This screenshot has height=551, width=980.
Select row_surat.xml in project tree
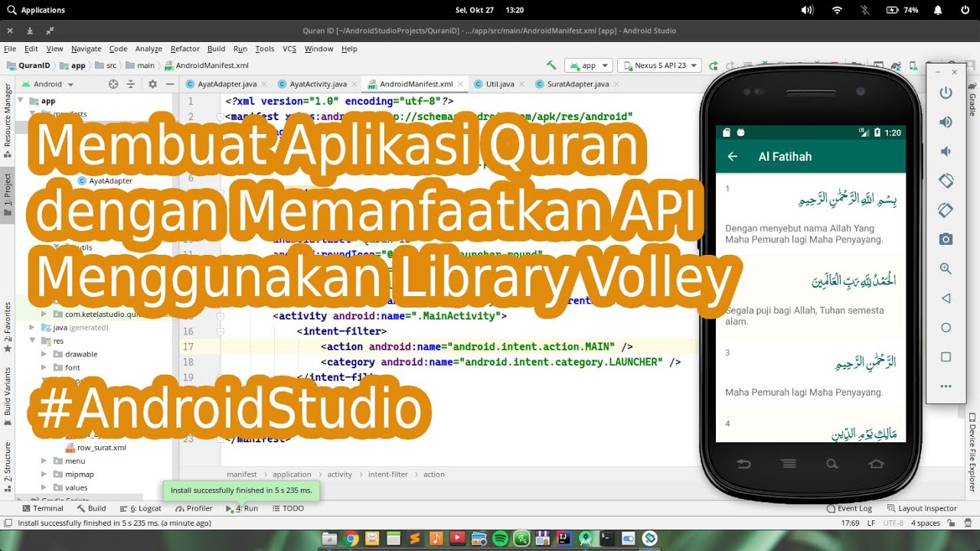pyautogui.click(x=101, y=448)
